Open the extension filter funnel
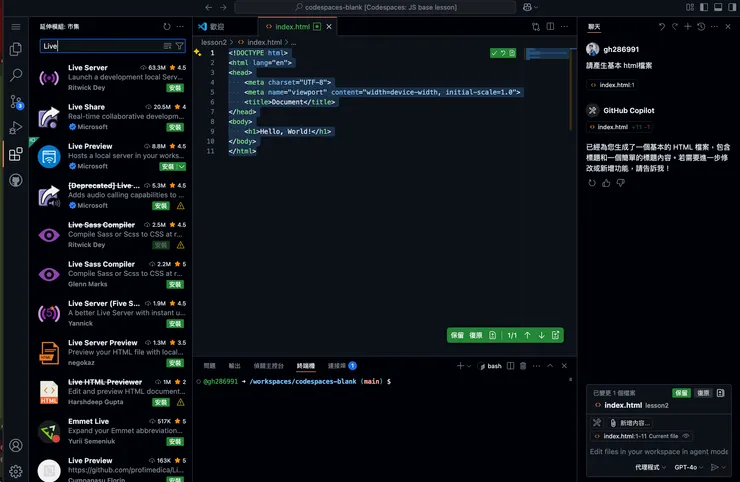Image resolution: width=740 pixels, height=482 pixels. [179, 46]
